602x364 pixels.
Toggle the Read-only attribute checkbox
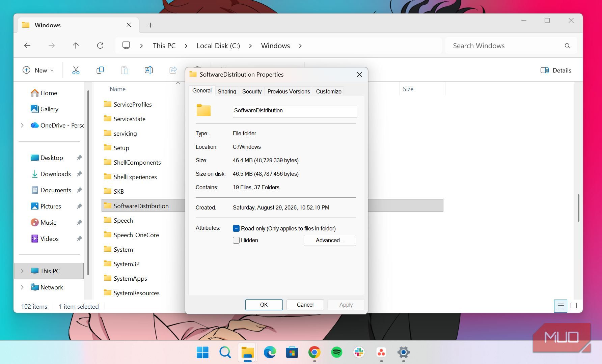pyautogui.click(x=236, y=228)
